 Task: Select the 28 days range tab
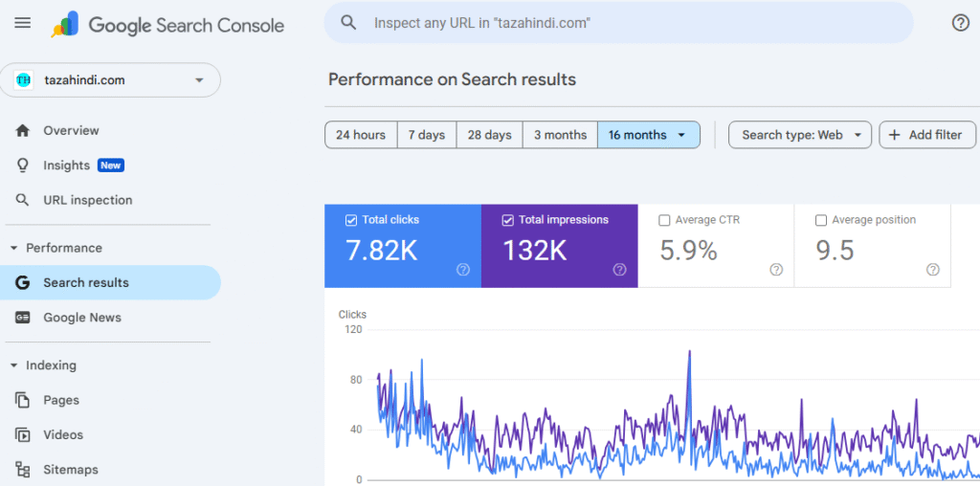tap(489, 135)
